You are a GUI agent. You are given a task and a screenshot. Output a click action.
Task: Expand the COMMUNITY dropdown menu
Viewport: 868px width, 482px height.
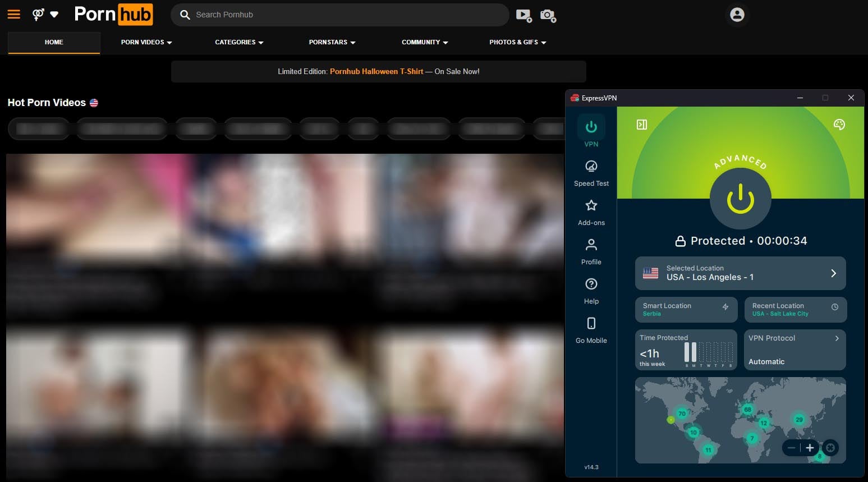425,42
